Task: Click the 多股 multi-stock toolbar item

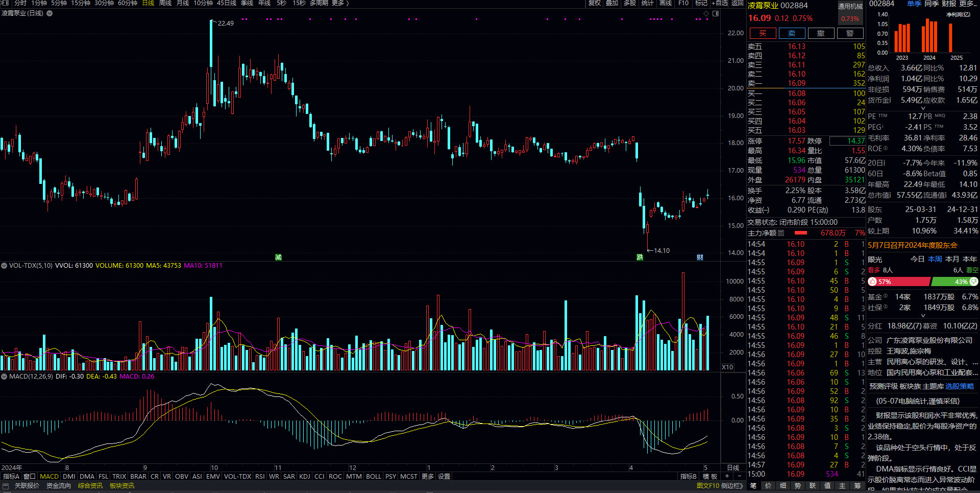Action: pos(630,3)
